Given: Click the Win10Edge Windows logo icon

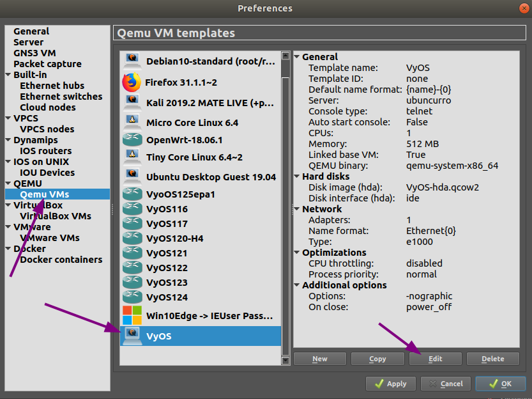Looking at the screenshot, I should pyautogui.click(x=132, y=315).
